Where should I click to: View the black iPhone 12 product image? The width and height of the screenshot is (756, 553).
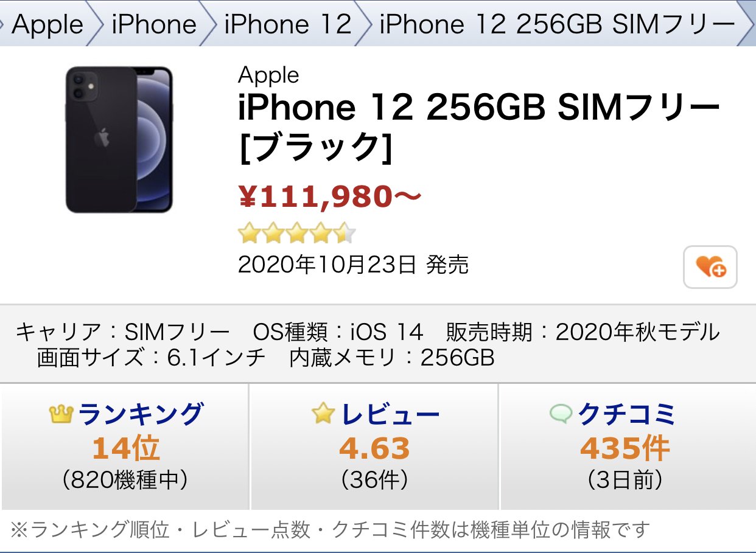(119, 140)
